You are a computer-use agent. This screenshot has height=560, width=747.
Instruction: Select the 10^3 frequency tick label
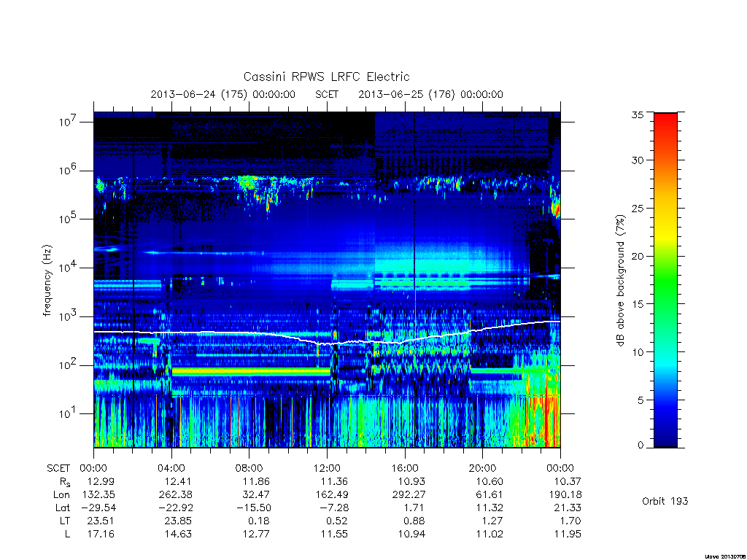69,316
